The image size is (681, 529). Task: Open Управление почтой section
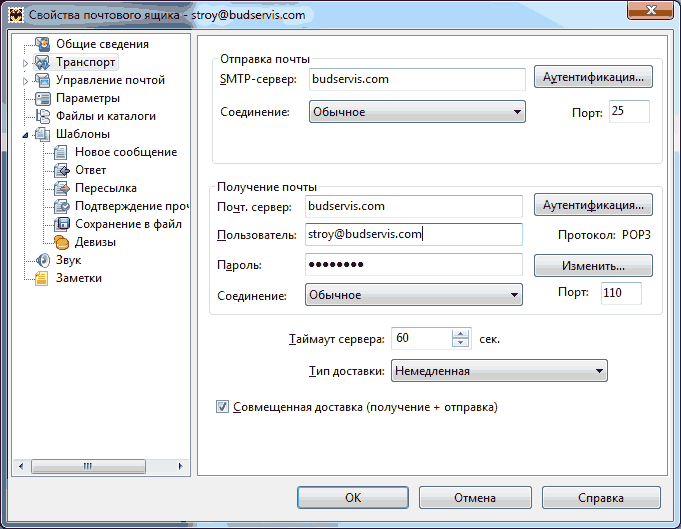coord(110,80)
